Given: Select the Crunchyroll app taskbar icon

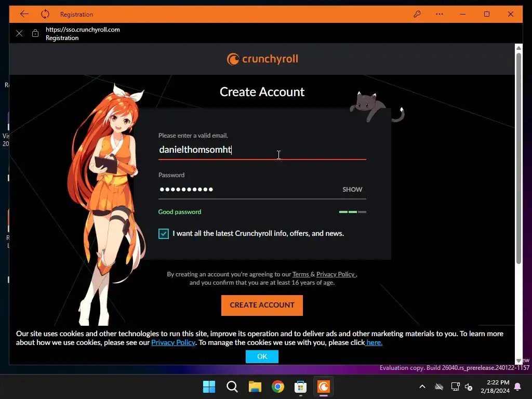Looking at the screenshot, I should (x=323, y=387).
